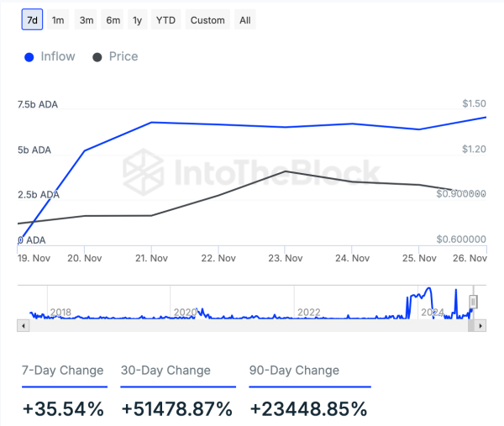The image size is (504, 426).
Task: Click the $0.600000 price axis label
Action: click(461, 239)
